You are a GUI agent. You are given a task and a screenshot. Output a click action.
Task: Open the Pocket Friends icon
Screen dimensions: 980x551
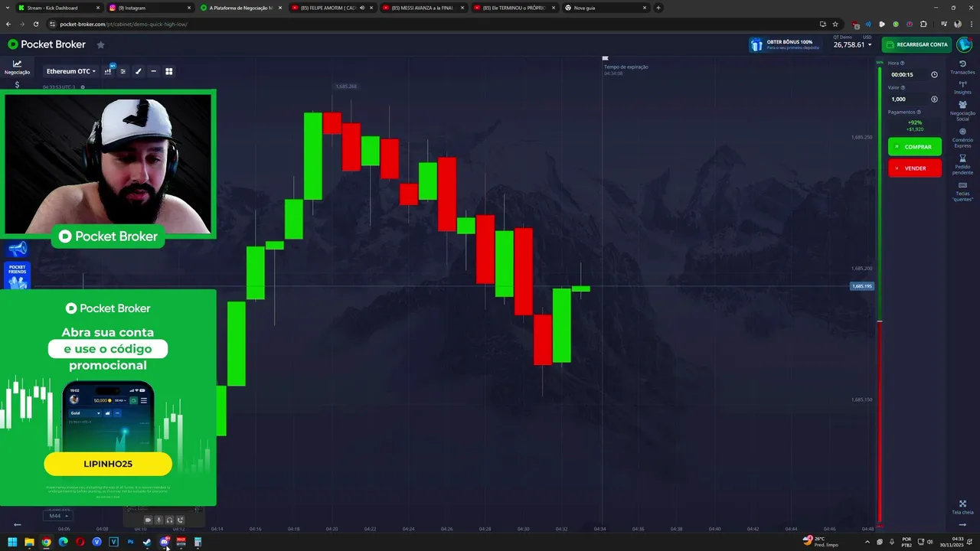pyautogui.click(x=17, y=275)
